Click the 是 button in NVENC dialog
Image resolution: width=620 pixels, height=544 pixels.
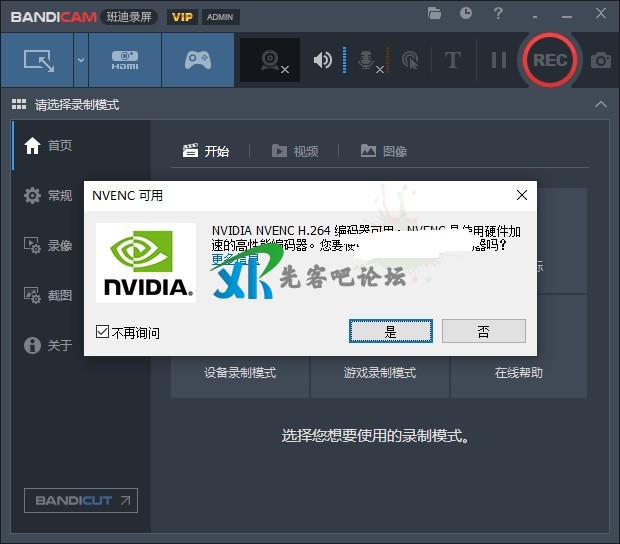point(390,331)
